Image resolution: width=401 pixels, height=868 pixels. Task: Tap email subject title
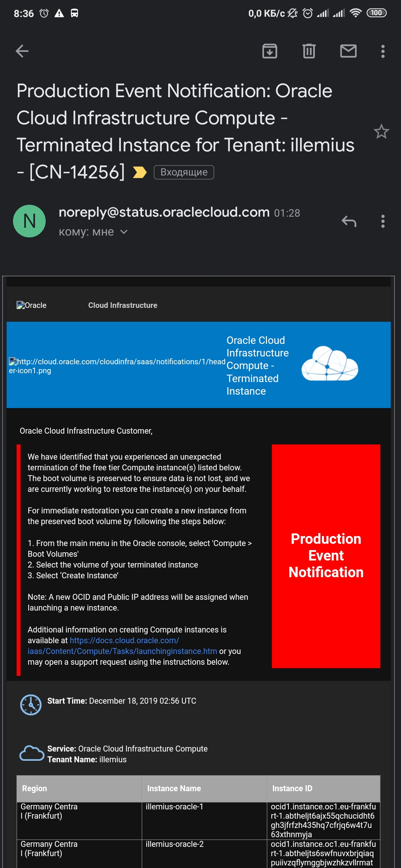point(186,131)
